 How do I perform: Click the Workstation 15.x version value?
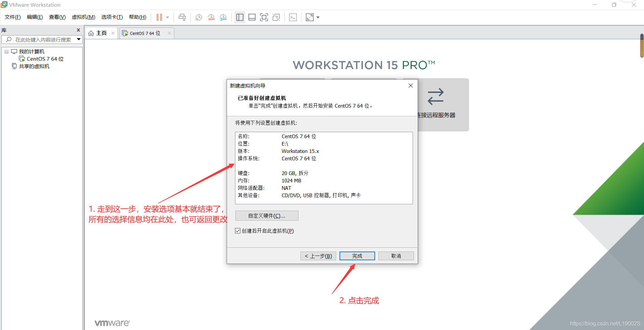tap(300, 151)
